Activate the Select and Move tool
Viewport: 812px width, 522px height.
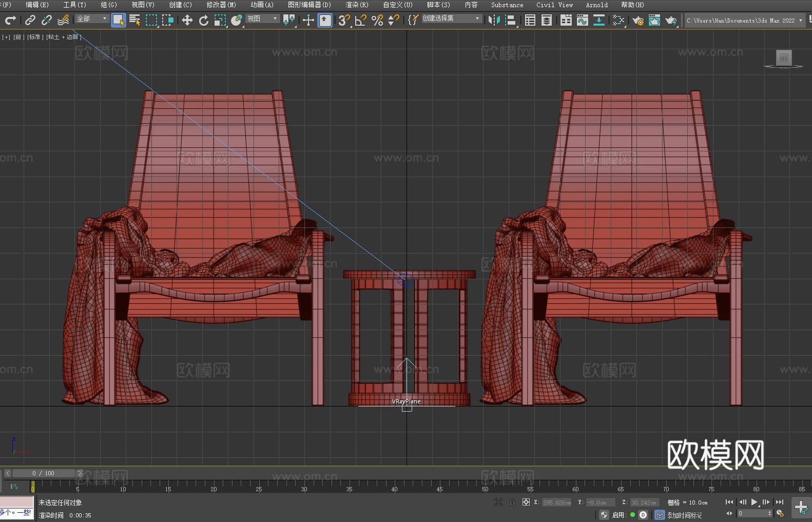pos(187,21)
